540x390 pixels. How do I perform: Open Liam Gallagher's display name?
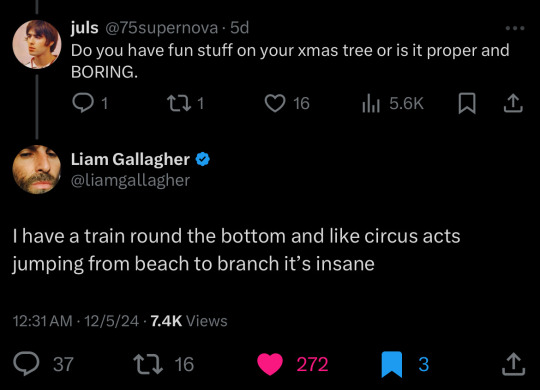point(130,159)
